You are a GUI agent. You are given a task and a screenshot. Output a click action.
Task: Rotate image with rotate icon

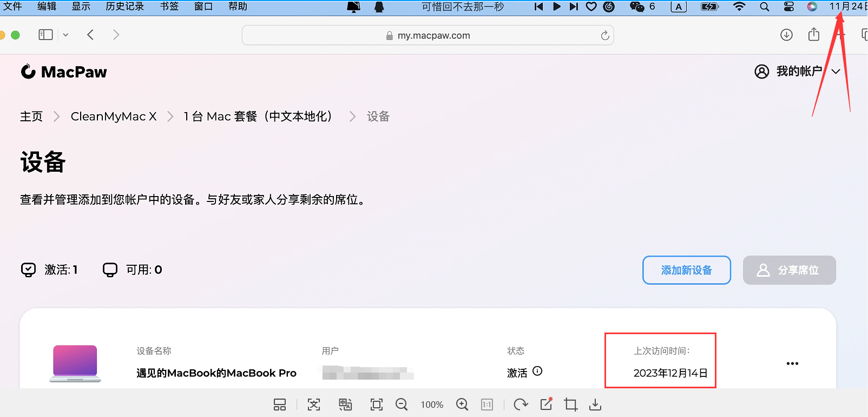point(521,405)
